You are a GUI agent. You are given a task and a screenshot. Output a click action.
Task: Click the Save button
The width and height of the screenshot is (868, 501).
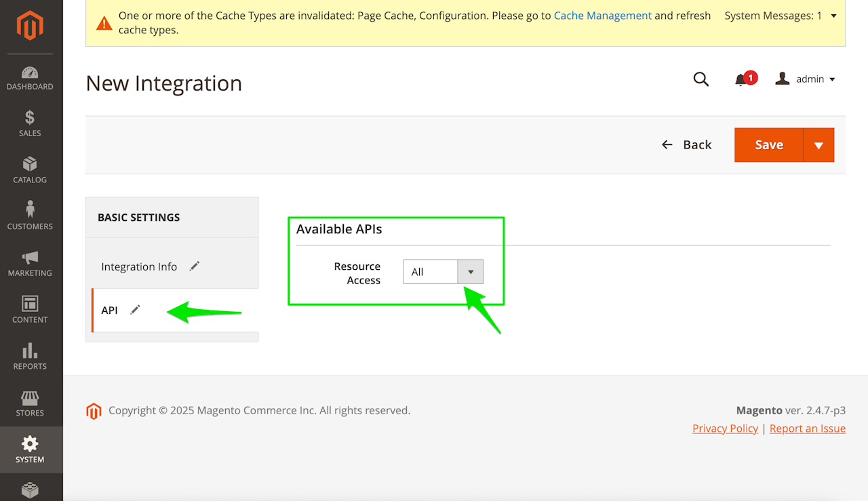[769, 145]
